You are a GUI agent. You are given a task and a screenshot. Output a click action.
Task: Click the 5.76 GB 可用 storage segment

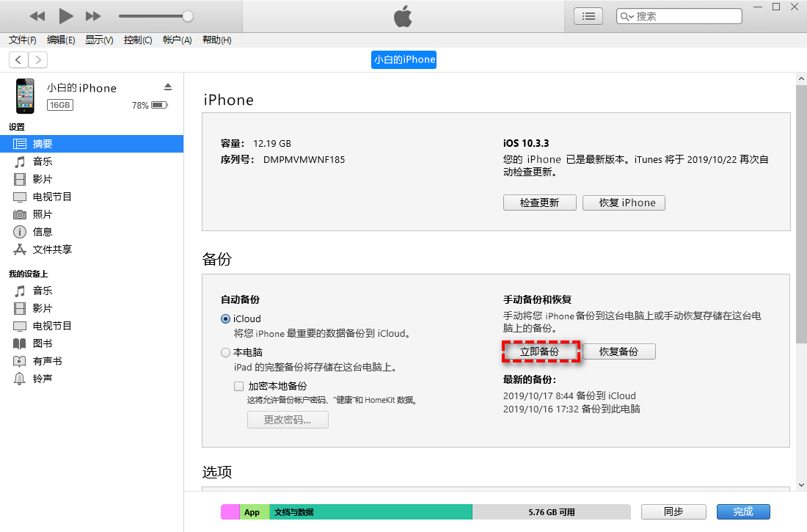coord(551,512)
